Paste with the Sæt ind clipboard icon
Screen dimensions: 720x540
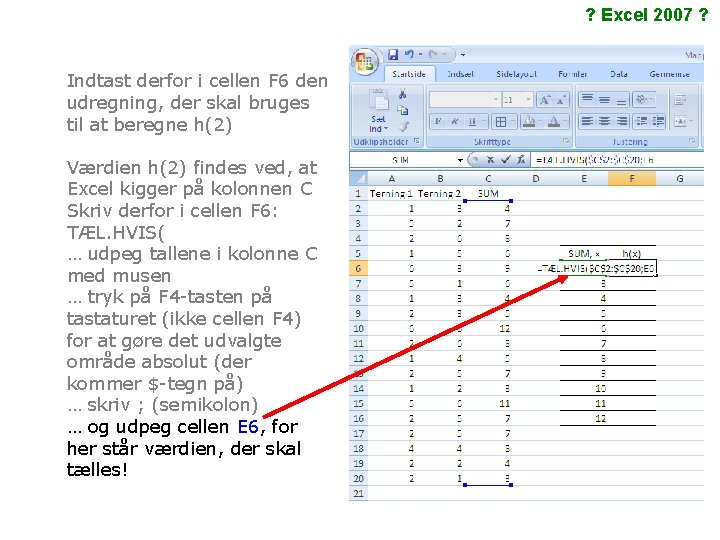coord(379,100)
